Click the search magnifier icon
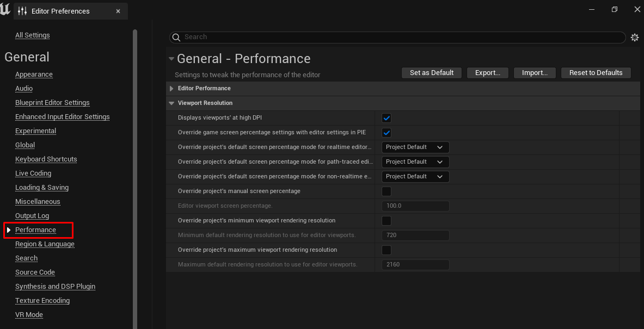This screenshot has width=644, height=329. 176,38
